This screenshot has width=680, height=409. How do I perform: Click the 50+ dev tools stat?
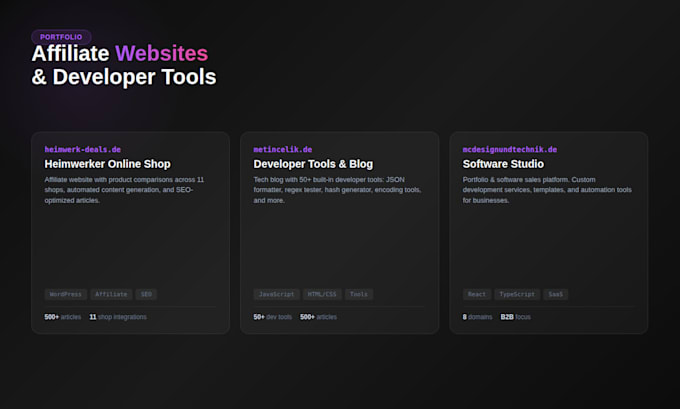tap(272, 317)
